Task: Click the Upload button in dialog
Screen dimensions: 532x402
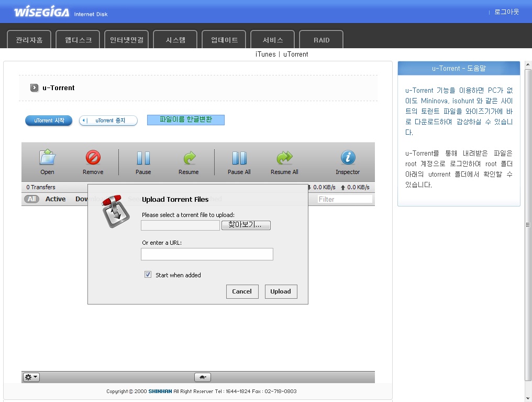Action: click(281, 291)
